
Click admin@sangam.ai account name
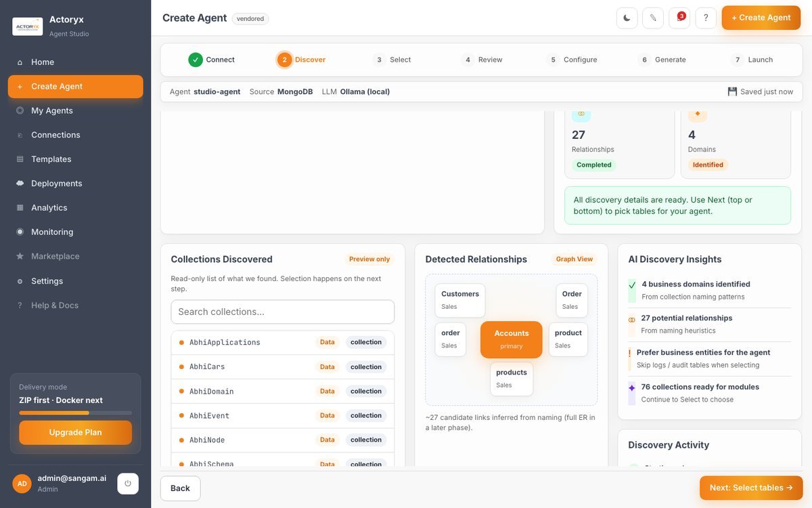tap(72, 478)
